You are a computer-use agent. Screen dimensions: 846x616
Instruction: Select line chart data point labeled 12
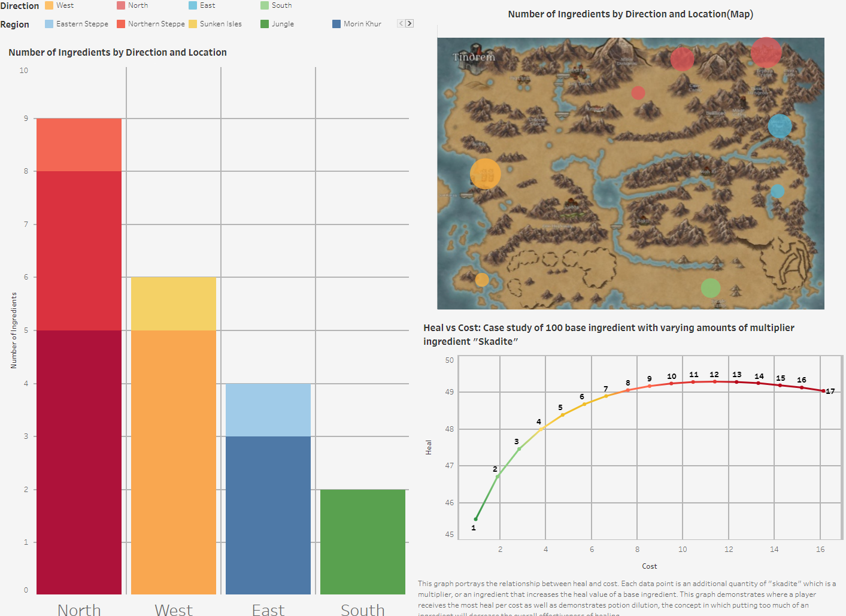(715, 381)
